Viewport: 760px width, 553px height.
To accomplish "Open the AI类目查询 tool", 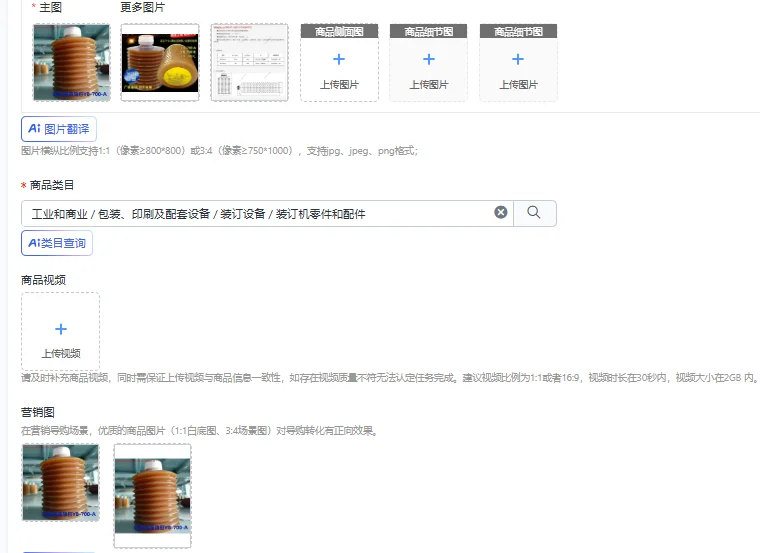I will pyautogui.click(x=57, y=243).
